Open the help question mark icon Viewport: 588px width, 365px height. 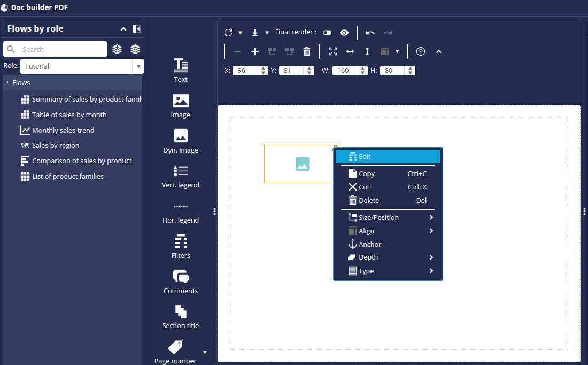click(x=421, y=51)
